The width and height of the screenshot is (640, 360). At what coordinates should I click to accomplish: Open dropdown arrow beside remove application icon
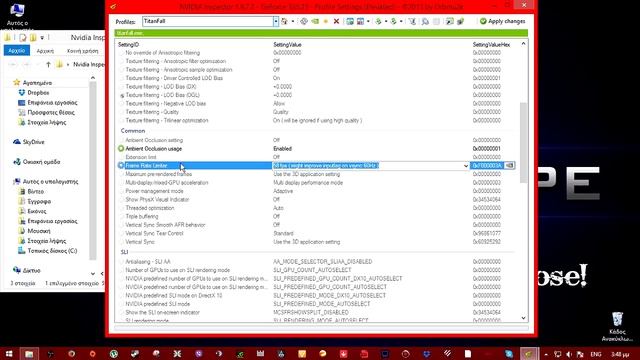(368, 21)
